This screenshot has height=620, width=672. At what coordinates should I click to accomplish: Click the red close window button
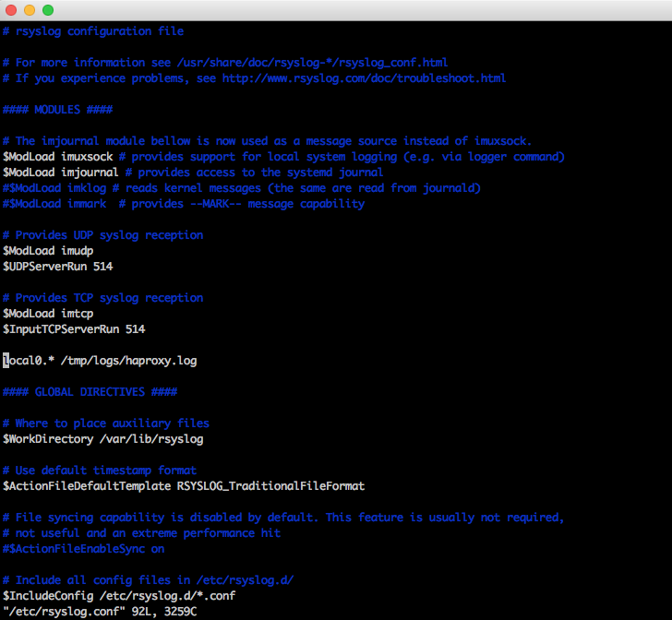pos(11,10)
